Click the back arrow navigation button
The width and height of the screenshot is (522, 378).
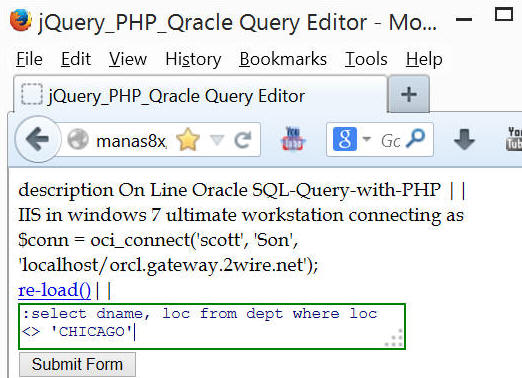coord(38,139)
